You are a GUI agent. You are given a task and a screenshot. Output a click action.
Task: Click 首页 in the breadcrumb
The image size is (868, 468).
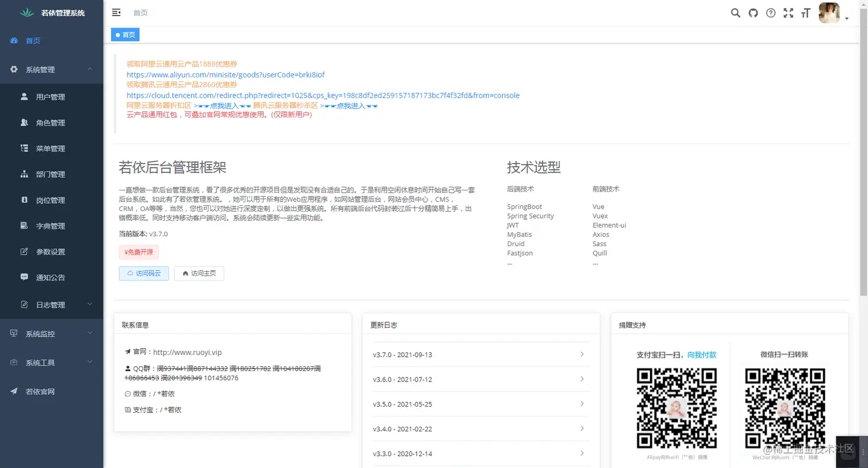click(x=140, y=12)
